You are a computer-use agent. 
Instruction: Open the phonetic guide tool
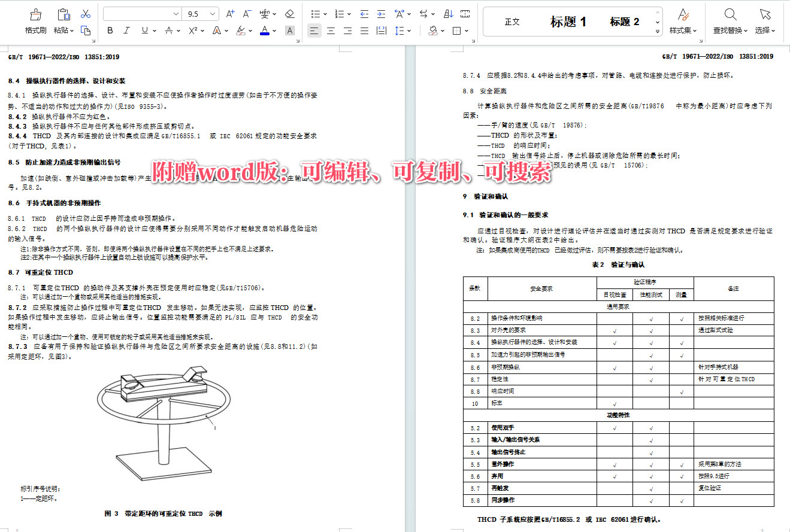(x=265, y=14)
